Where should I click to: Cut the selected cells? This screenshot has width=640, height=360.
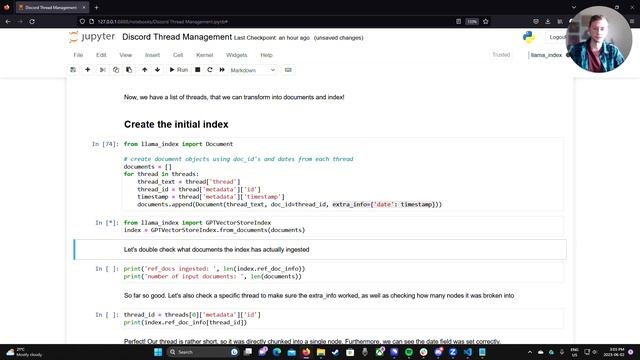[x=102, y=70]
